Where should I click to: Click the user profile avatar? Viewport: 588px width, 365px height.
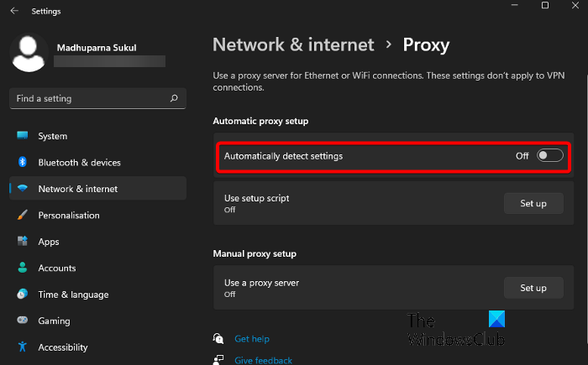tap(30, 53)
